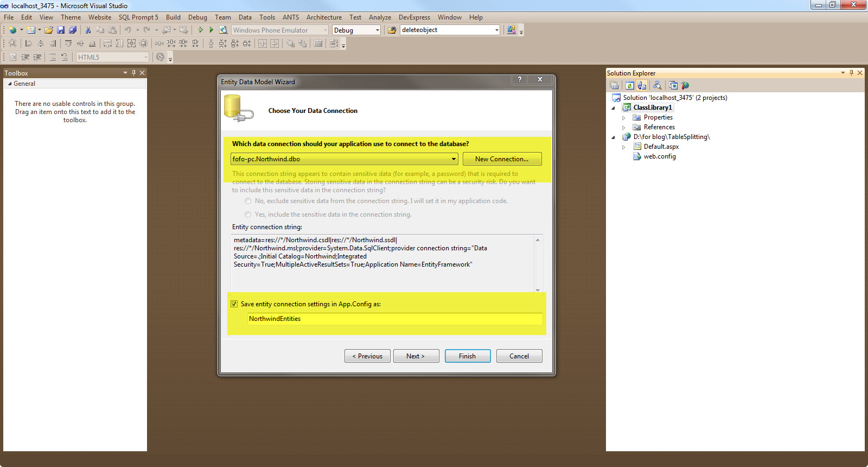Screen dimensions: 868x467
Task: Collapse the D:\for blog\TableSplitting\ node
Action: point(614,137)
